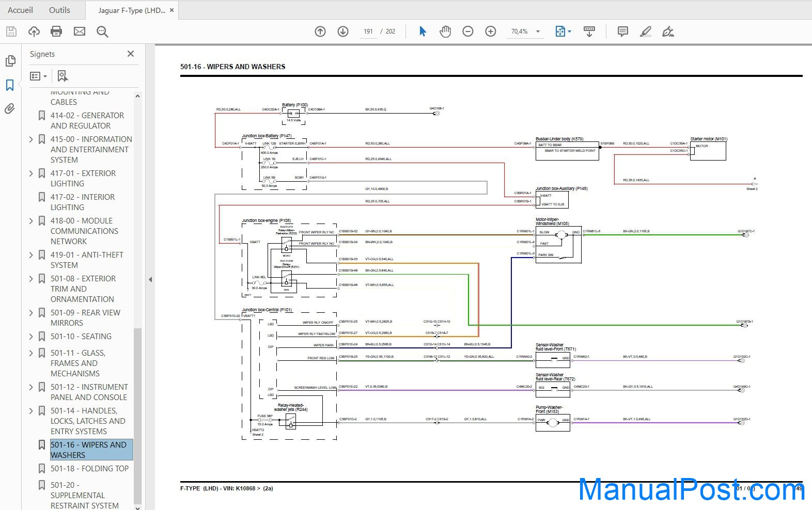Viewport: 812px width, 510px height.
Task: Select the arrow selection tool
Action: [423, 31]
